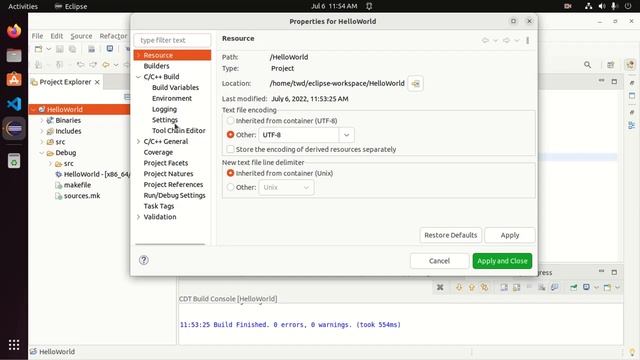Select Run/Debug Settings in the properties tree
Viewport: 640px width, 360px height.
(174, 195)
